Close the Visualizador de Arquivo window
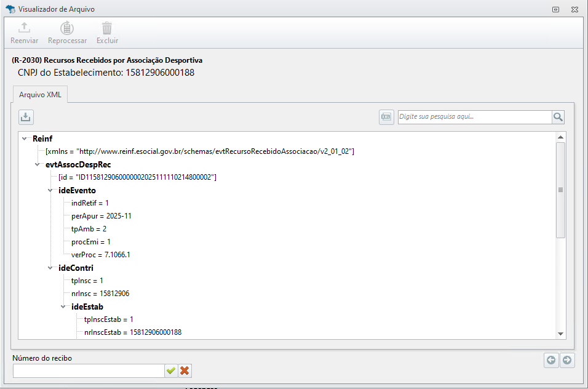This screenshot has width=588, height=389. coord(574,9)
